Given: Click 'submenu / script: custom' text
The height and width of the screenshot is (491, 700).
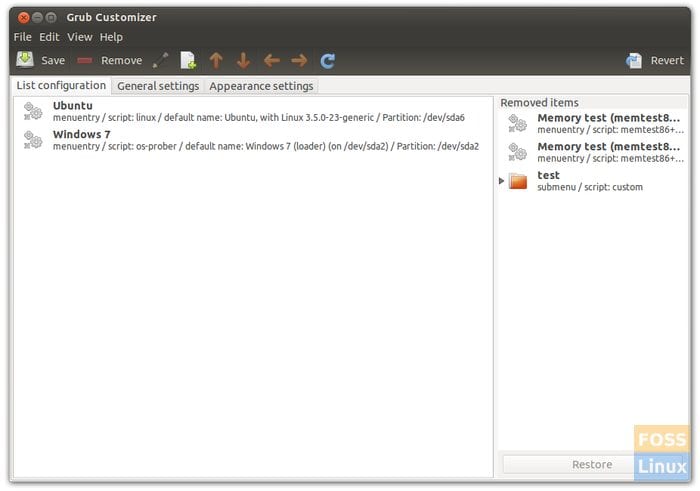Looking at the screenshot, I should (590, 187).
